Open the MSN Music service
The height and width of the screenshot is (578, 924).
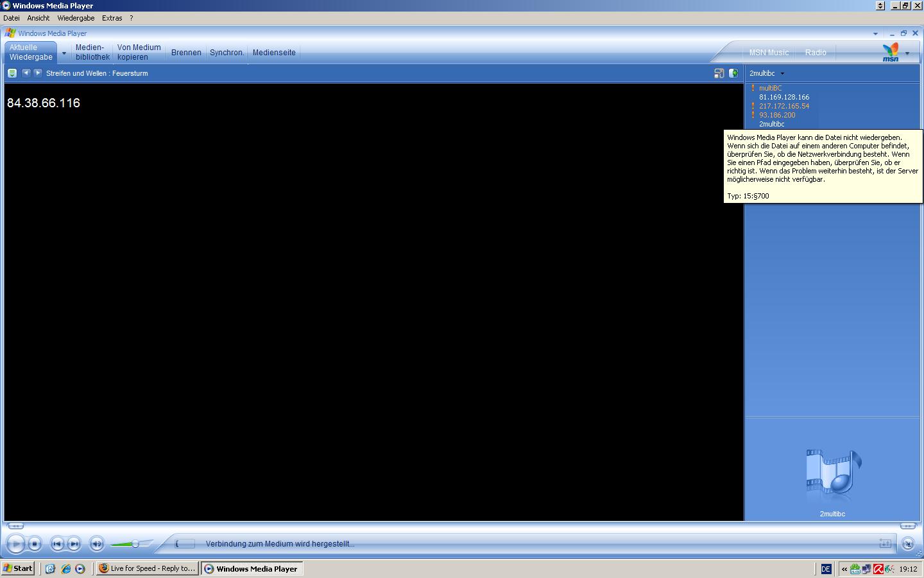[x=769, y=53]
